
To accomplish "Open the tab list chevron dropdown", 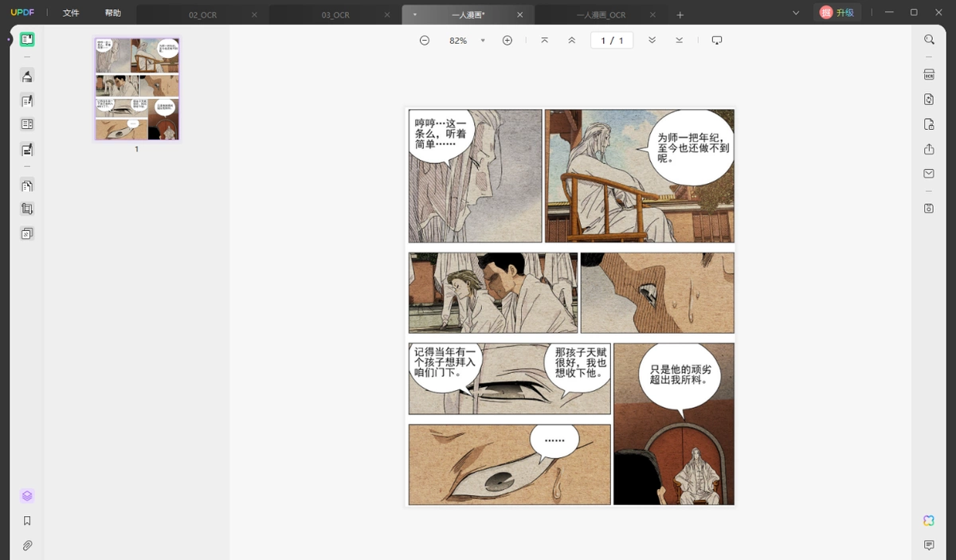I will click(x=796, y=13).
